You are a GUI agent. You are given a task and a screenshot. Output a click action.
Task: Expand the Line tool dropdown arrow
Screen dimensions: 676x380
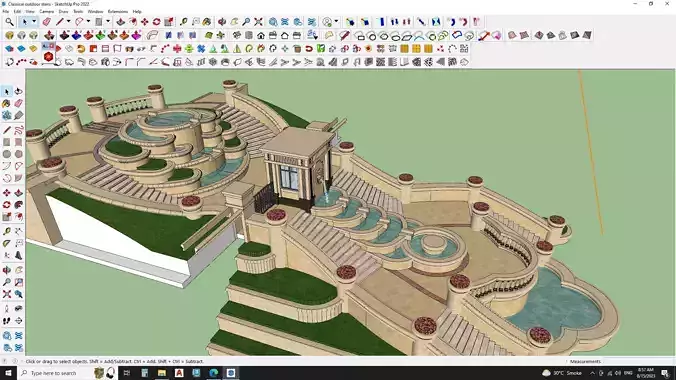pos(68,22)
